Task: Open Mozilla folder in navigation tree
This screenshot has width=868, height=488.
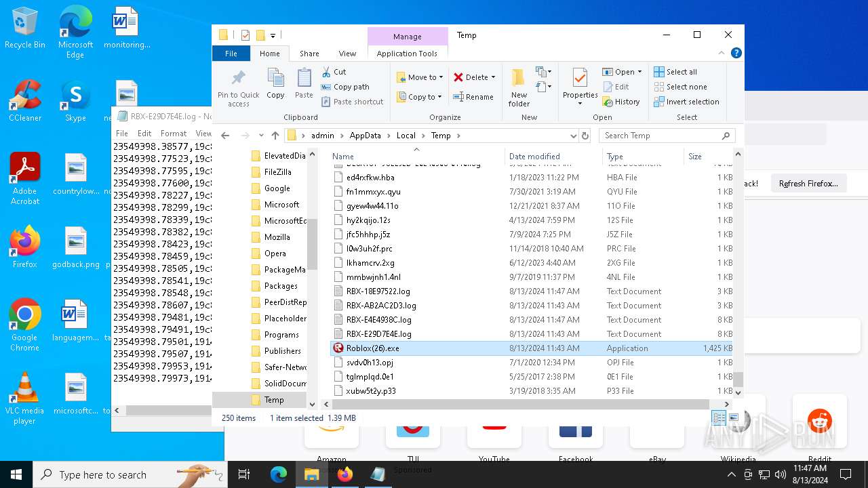Action: [277, 237]
